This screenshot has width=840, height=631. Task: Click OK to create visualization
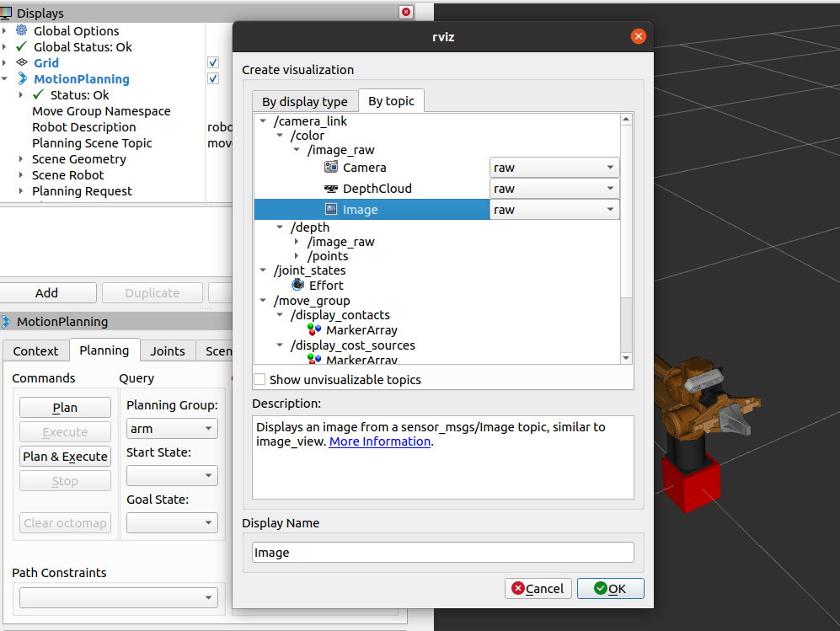pos(610,589)
